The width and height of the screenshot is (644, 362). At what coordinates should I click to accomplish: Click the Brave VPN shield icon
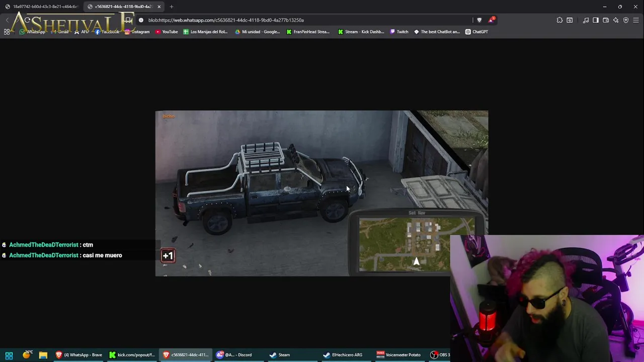click(x=626, y=20)
